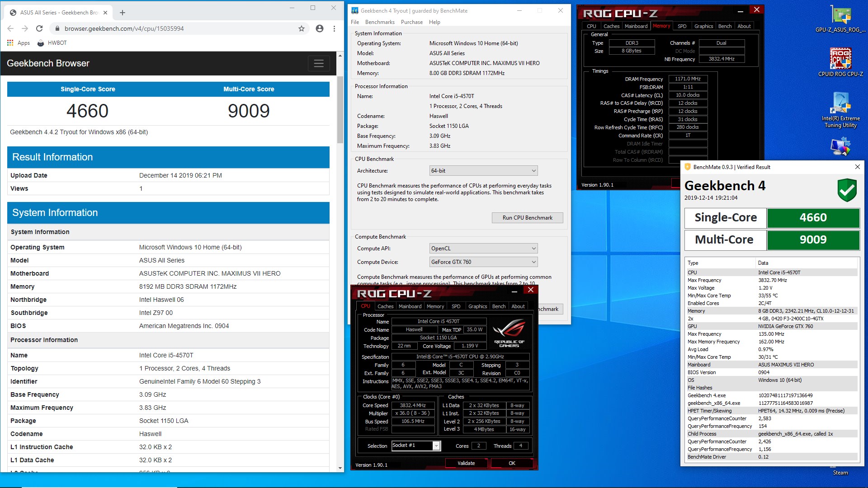Image resolution: width=868 pixels, height=488 pixels.
Task: Click Run CPU Benchmark button
Action: coord(527,218)
